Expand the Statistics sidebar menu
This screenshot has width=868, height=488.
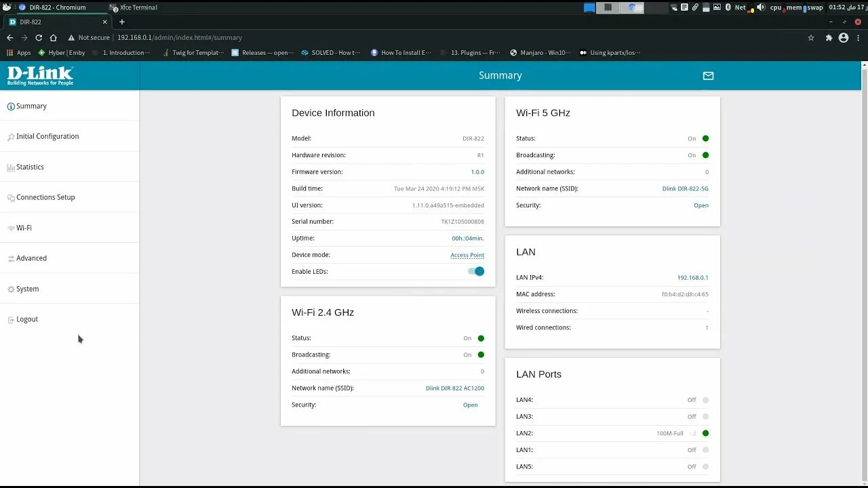[69, 167]
